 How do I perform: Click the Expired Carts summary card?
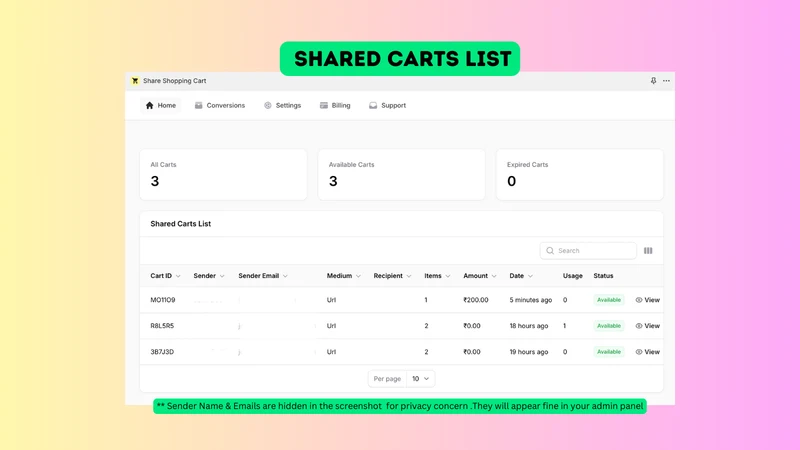[580, 174]
